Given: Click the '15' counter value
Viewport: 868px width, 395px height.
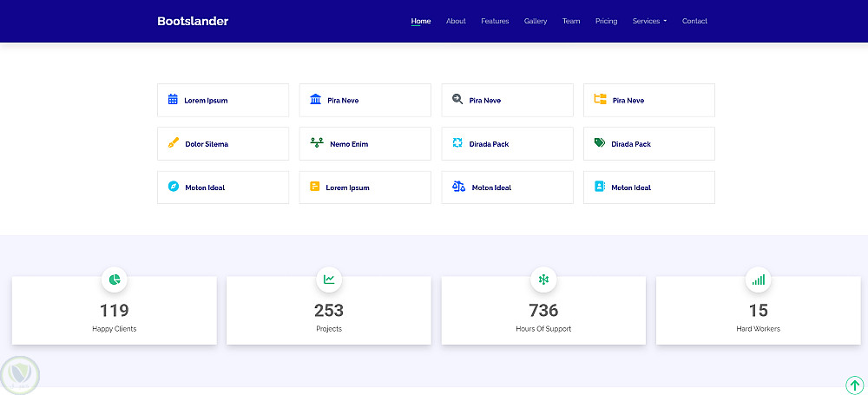Looking at the screenshot, I should click(x=759, y=310).
